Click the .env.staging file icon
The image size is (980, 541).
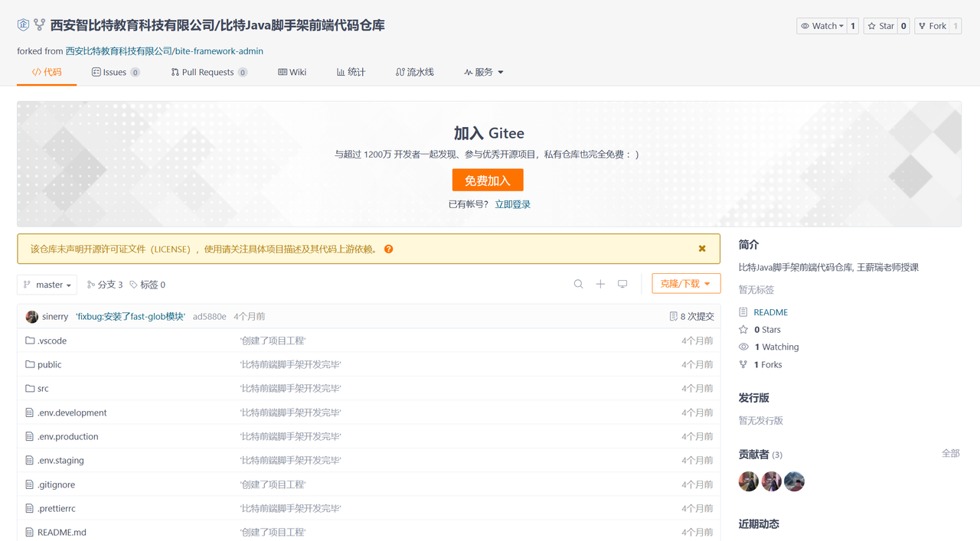pos(30,460)
